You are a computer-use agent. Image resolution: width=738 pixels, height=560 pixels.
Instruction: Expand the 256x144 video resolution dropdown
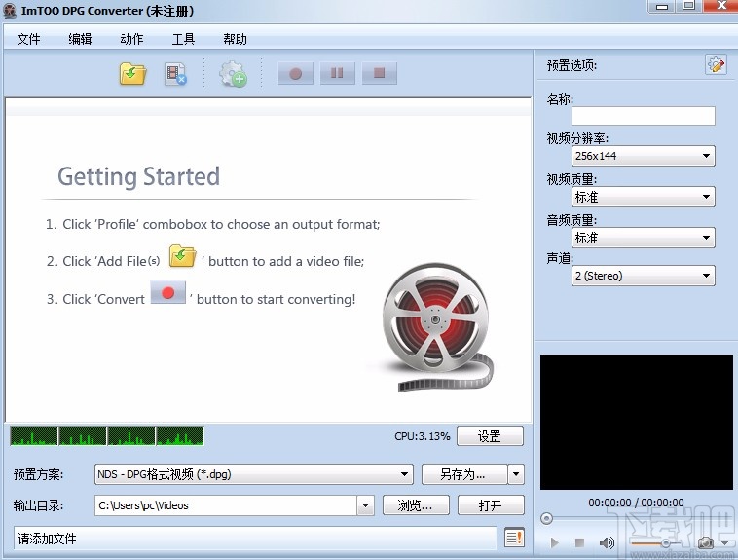click(643, 156)
